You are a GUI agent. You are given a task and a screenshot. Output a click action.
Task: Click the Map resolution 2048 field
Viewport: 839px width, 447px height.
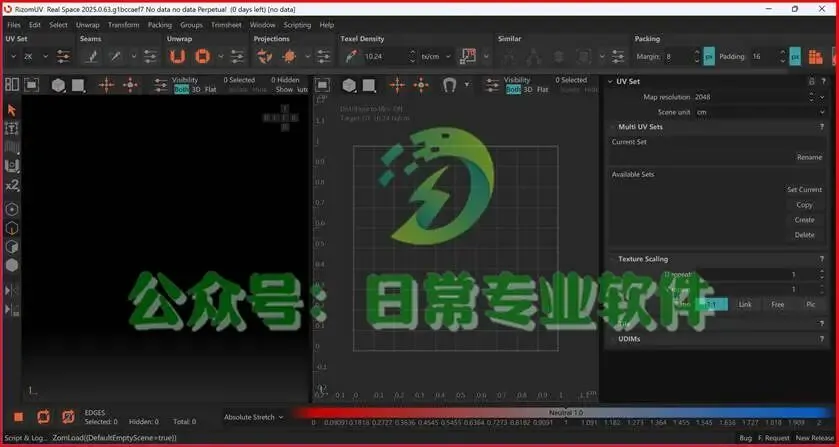(x=752, y=97)
